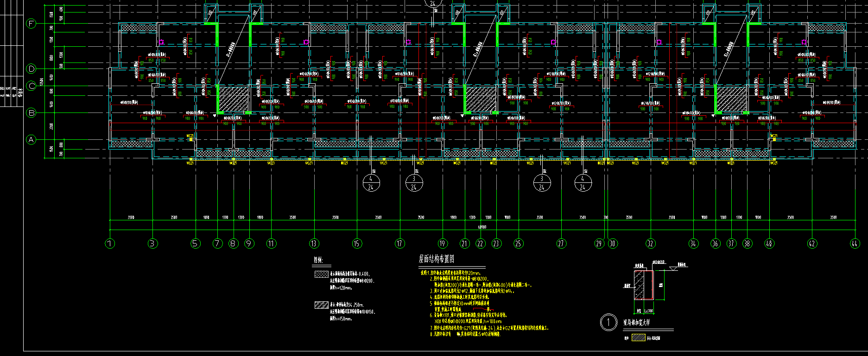The height and width of the screenshot is (356, 868).
Task: Click grid axis bubble number 15
Action: click(357, 244)
